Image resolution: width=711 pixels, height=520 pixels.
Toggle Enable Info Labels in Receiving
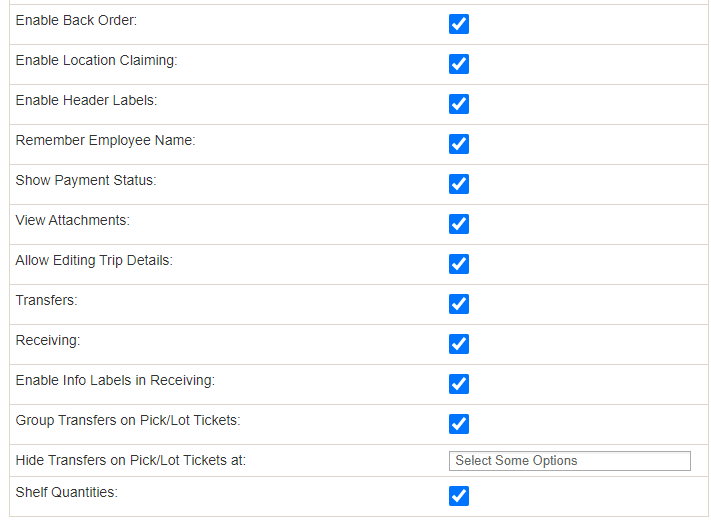(x=458, y=384)
